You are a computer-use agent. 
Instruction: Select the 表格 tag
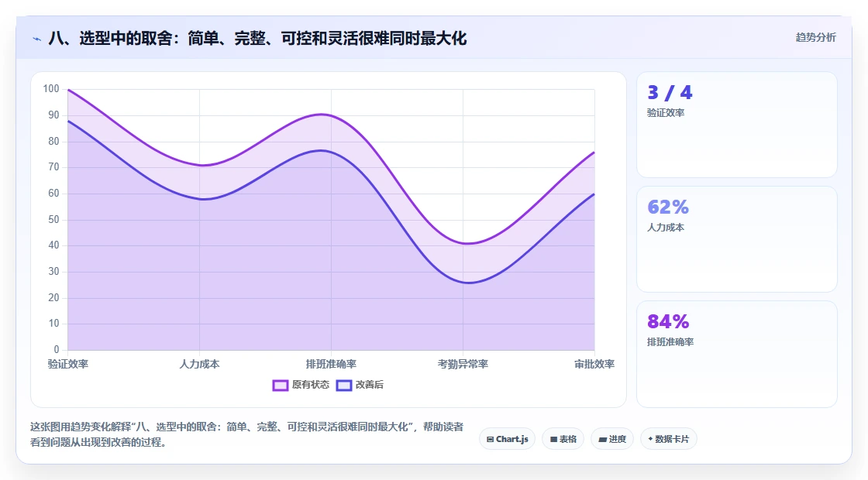(563, 439)
